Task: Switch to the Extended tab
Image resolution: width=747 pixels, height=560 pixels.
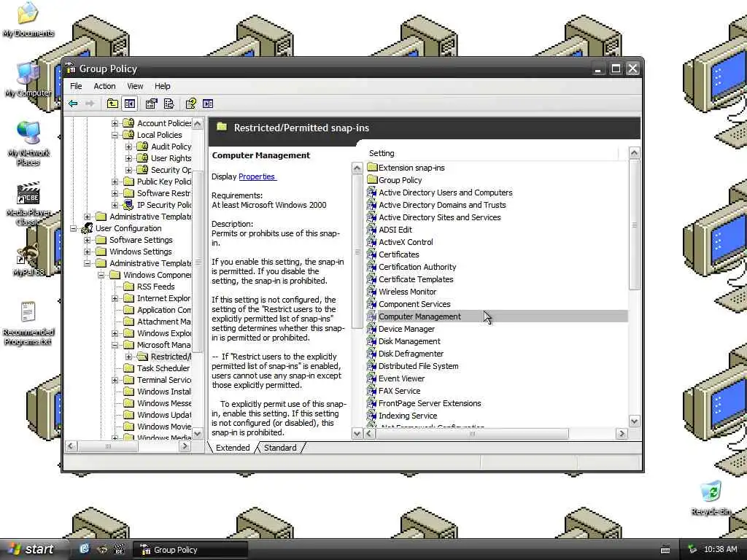Action: (233, 448)
